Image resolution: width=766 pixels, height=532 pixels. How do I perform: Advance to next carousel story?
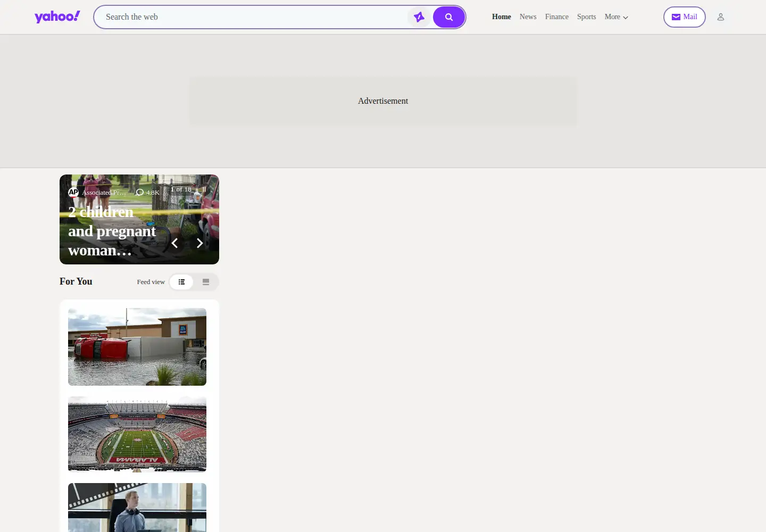point(200,243)
